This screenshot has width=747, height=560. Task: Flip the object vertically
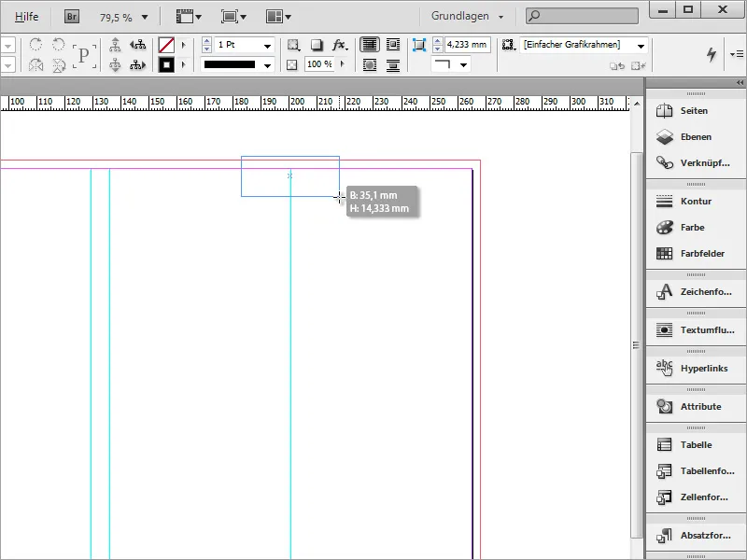[x=59, y=64]
